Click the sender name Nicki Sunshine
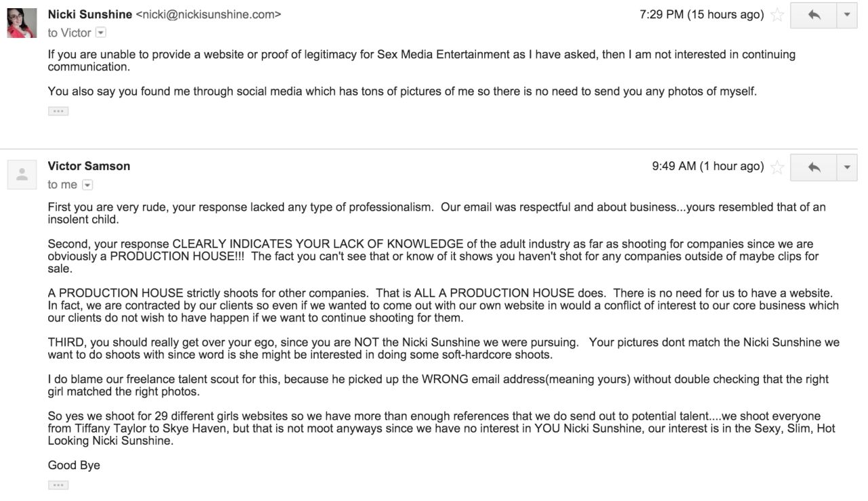868x501 pixels. tap(90, 14)
